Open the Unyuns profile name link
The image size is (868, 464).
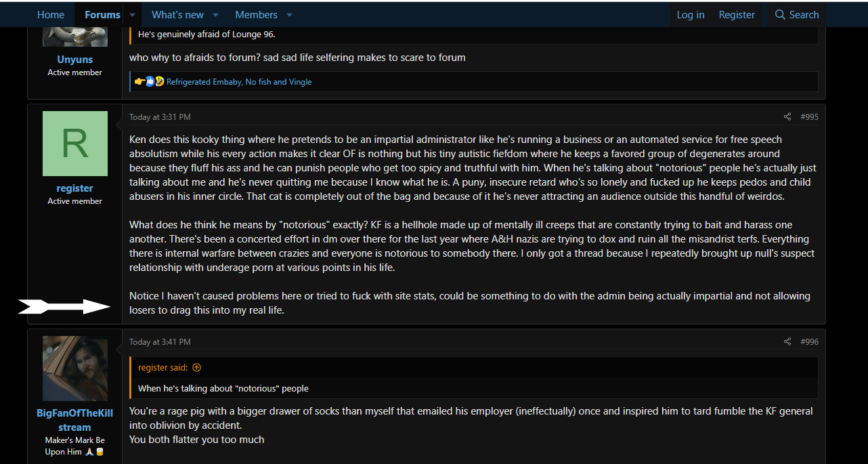[x=75, y=60]
